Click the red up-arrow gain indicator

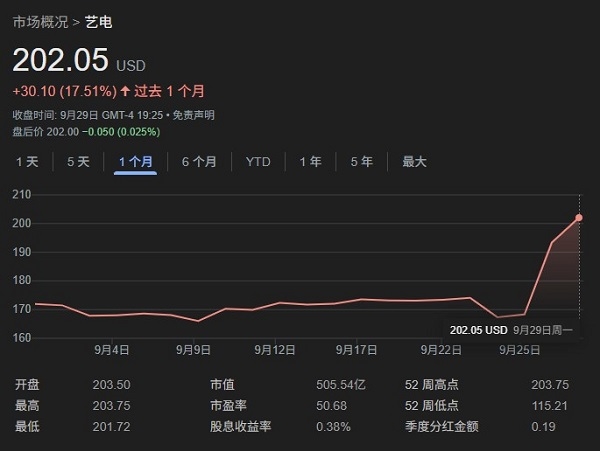[125, 92]
